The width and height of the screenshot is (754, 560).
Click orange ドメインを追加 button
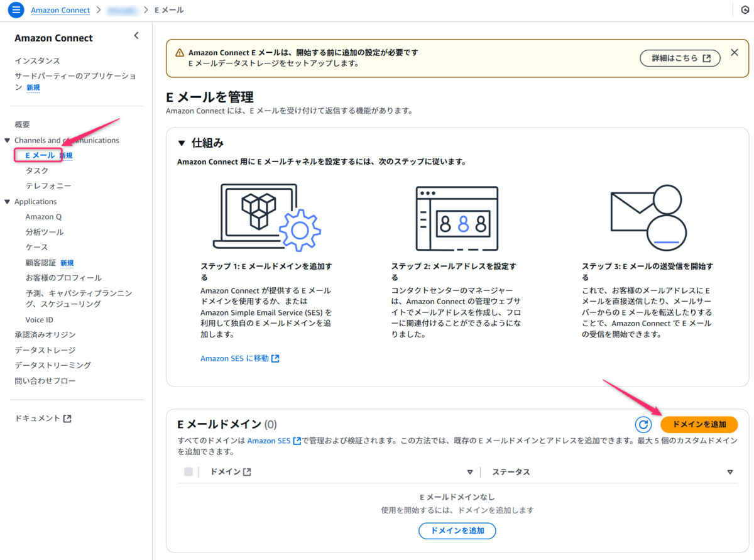coord(699,424)
